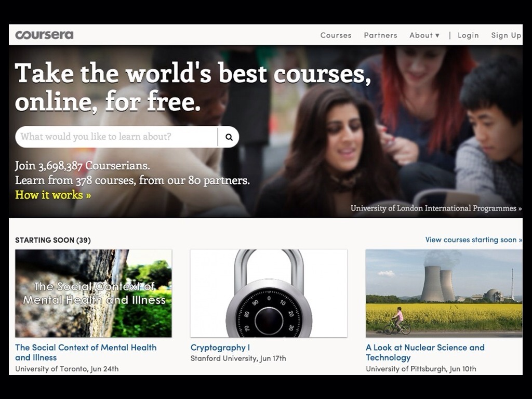The width and height of the screenshot is (532, 399).
Task: Click the 'Join 3,698,387 Courserians' text
Action: pyautogui.click(x=83, y=166)
